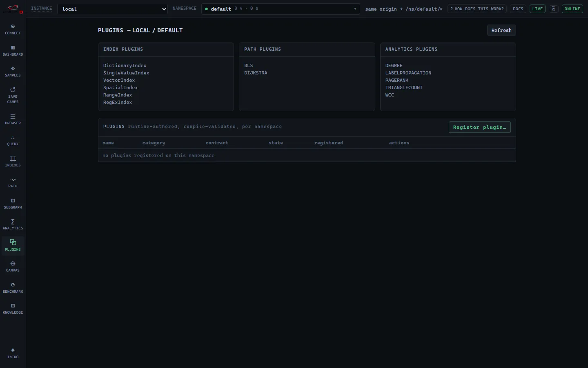This screenshot has width=588, height=368.
Task: Toggle the LIVE indicator button
Action: [x=537, y=9]
